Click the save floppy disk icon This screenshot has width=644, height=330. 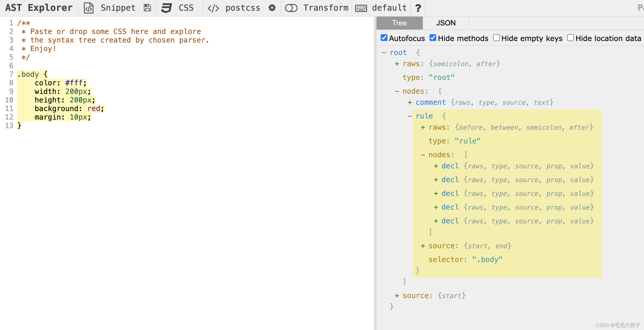147,8
